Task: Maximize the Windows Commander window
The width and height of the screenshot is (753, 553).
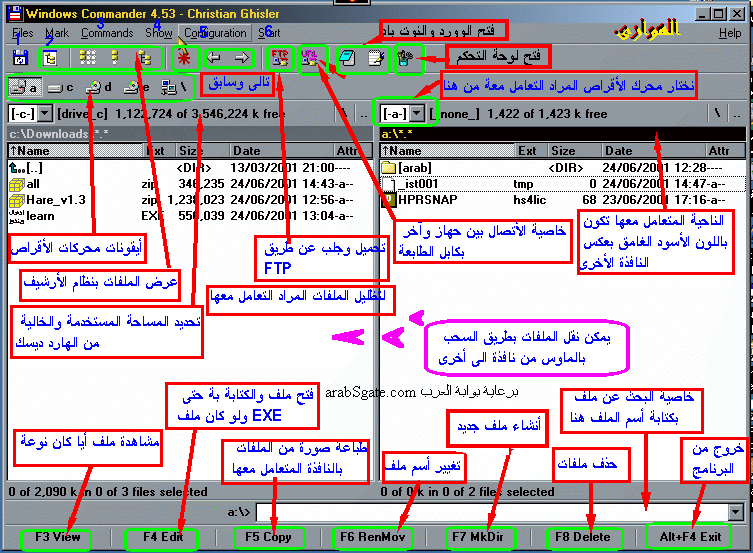Action: click(719, 13)
